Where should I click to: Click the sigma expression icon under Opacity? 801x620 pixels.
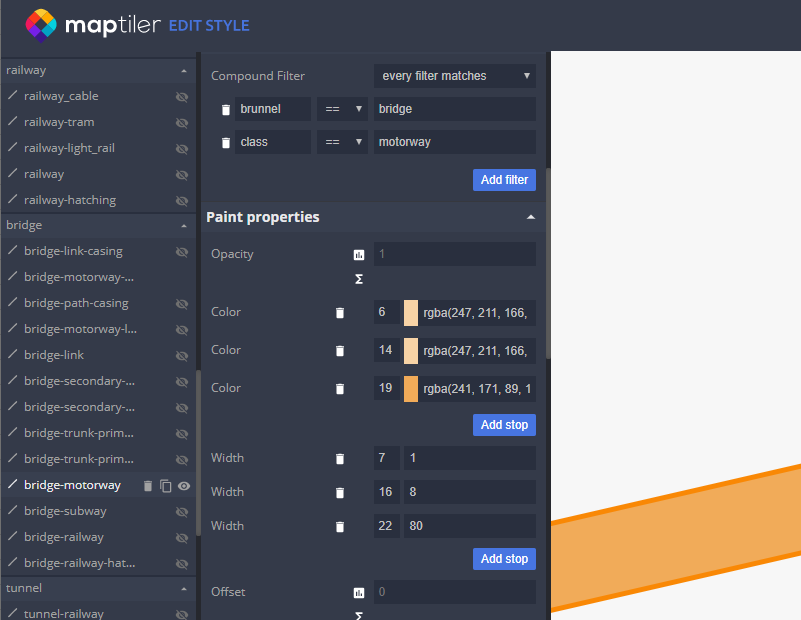point(359,279)
